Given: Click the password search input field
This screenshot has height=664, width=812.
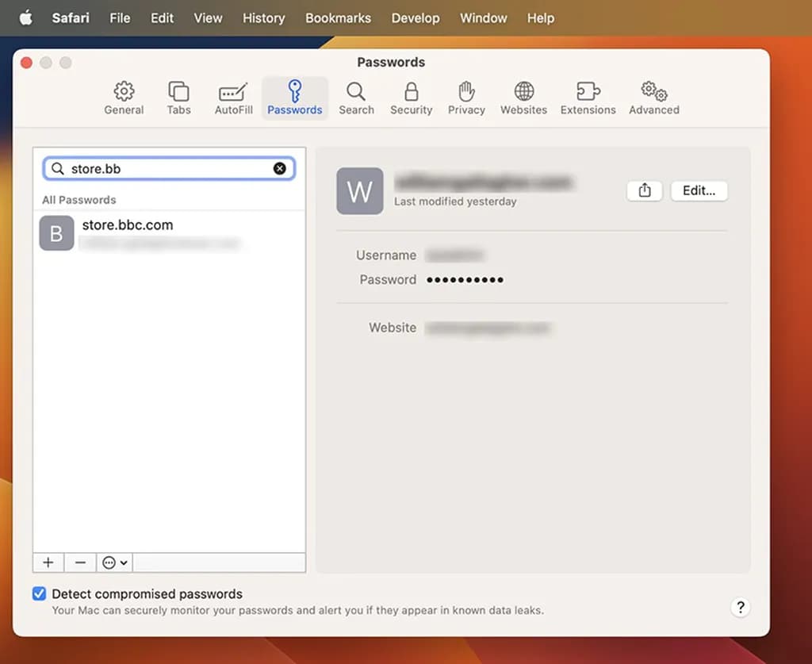Looking at the screenshot, I should click(167, 168).
